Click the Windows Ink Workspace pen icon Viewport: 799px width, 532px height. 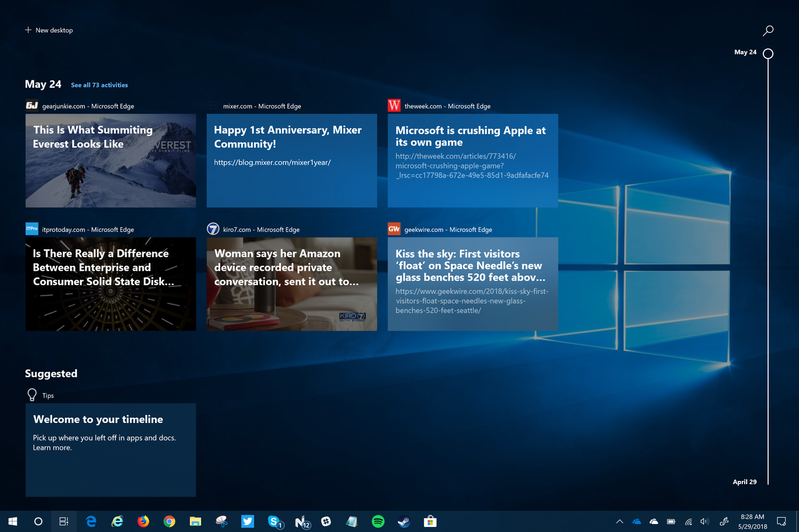coord(724,521)
